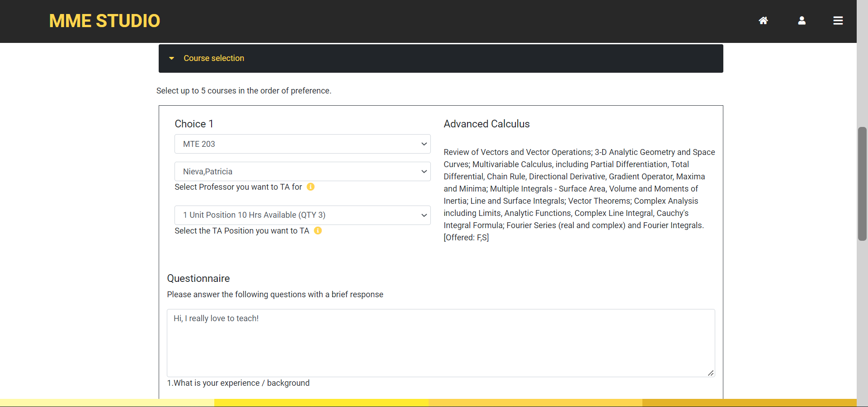Image resolution: width=868 pixels, height=407 pixels.
Task: Click the page vertical scrollbar thumb
Action: click(862, 184)
